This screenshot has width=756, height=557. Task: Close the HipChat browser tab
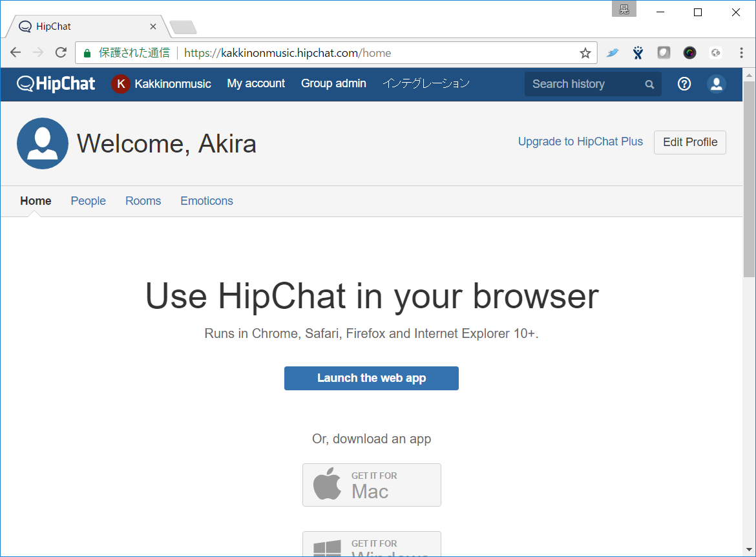pyautogui.click(x=153, y=26)
